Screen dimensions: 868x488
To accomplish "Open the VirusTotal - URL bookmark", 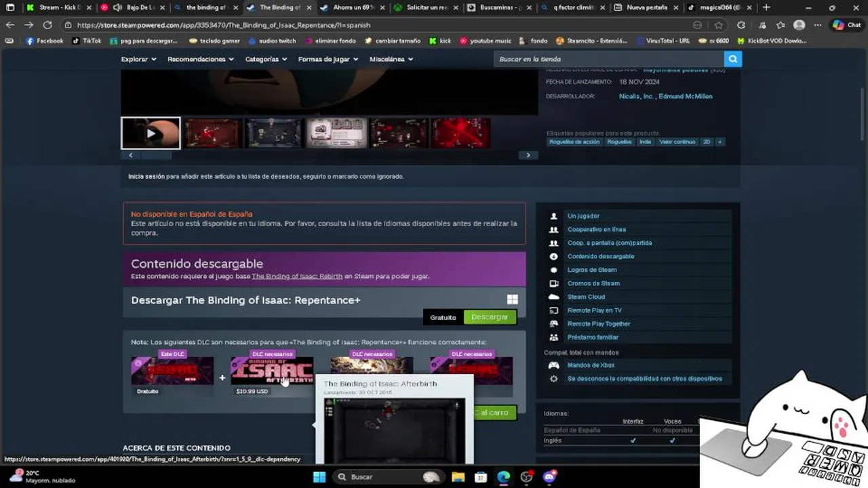I will [x=663, y=41].
